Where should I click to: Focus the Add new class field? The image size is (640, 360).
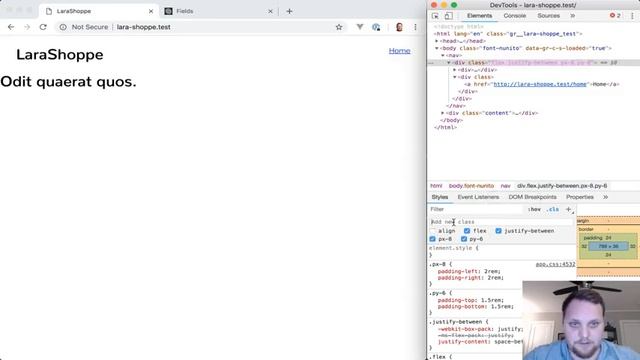[502, 222]
